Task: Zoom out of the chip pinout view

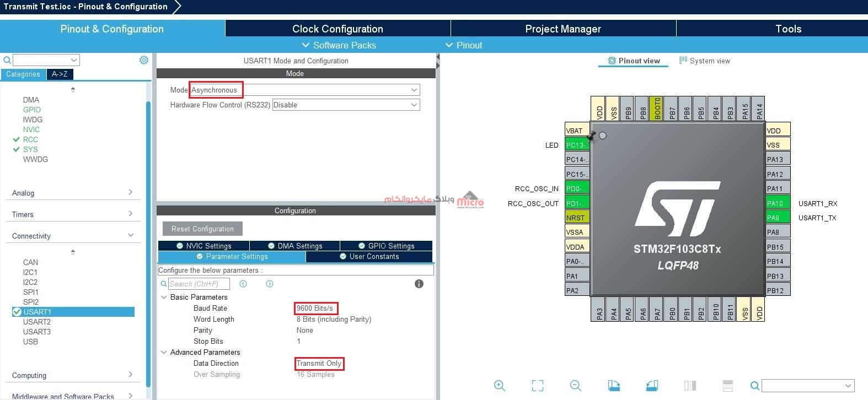Action: pos(576,386)
